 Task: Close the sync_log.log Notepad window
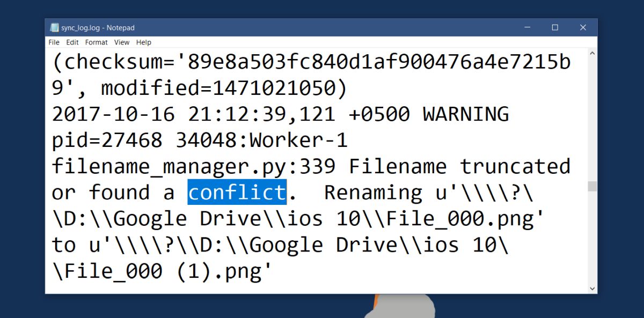pyautogui.click(x=583, y=27)
